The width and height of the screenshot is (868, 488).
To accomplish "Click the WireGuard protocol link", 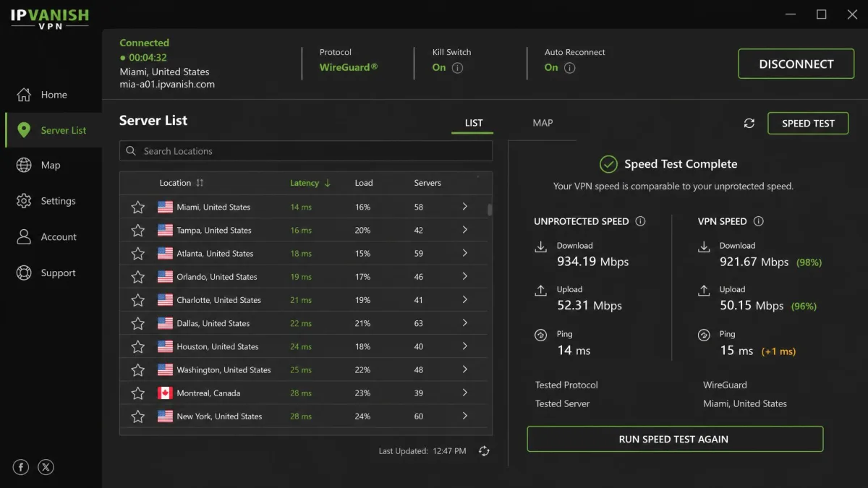I will click(349, 67).
